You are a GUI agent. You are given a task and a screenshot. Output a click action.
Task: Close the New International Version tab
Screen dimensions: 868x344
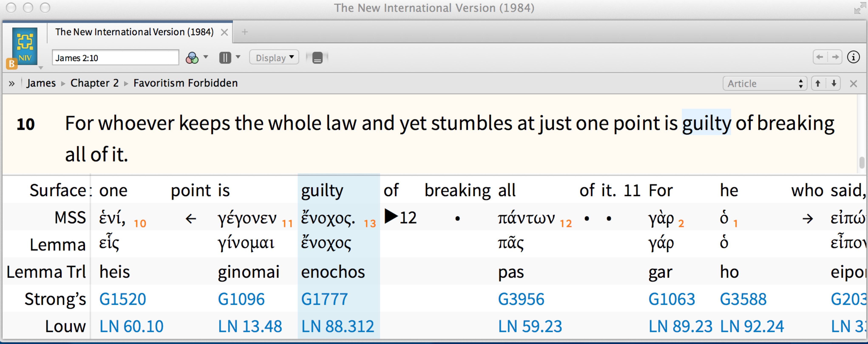coord(224,32)
